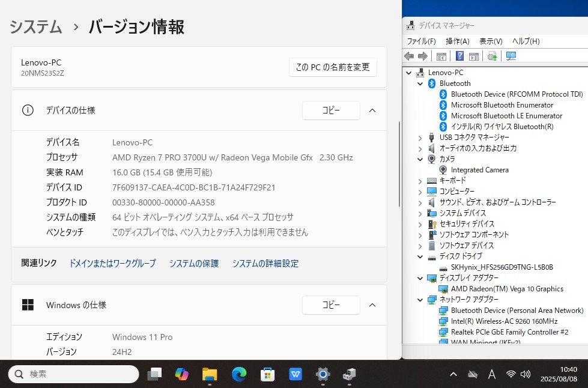This screenshot has width=588, height=388.
Task: Open システムの保護 link
Action: (194, 264)
